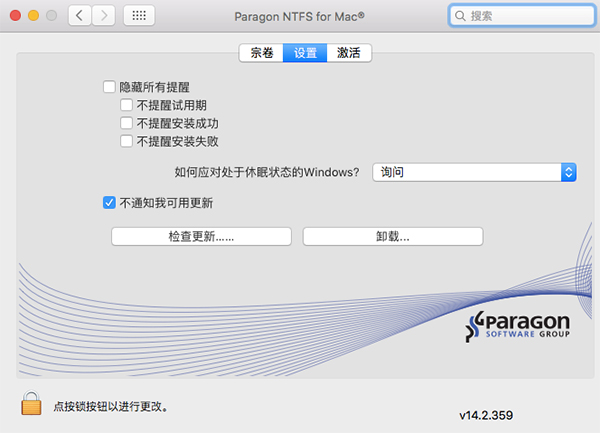
Task: Click the Paragon Software Group logo
Action: pos(518,327)
